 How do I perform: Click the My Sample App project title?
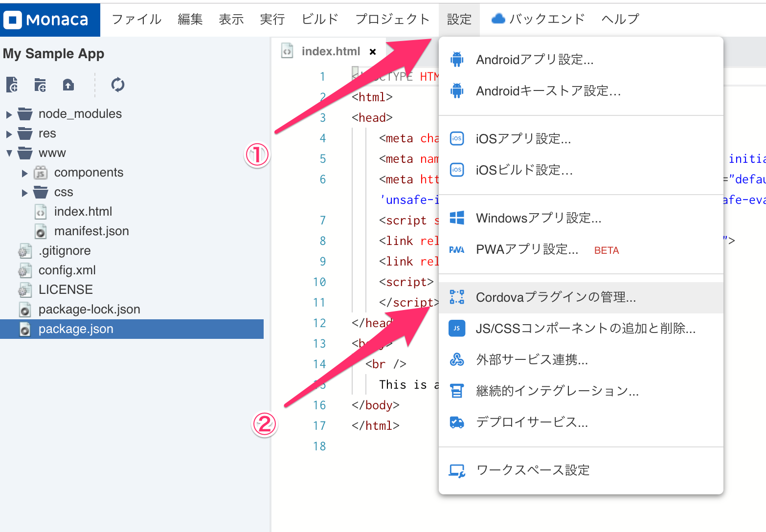(53, 54)
